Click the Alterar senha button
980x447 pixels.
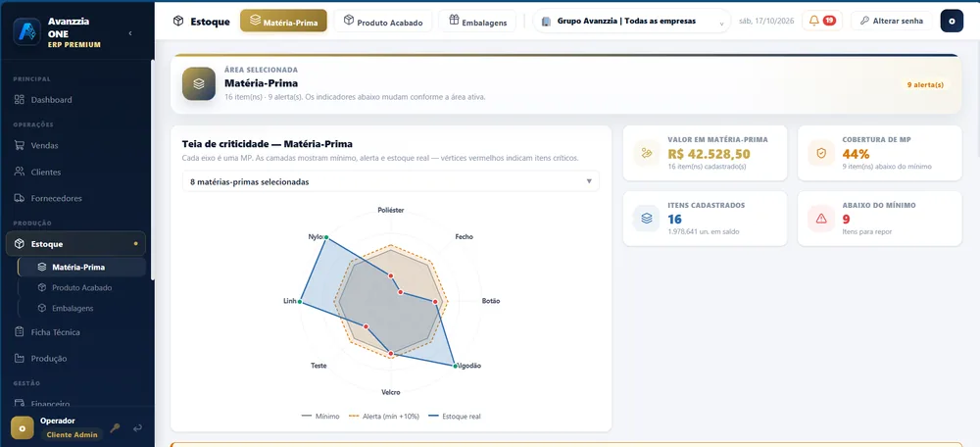[891, 21]
